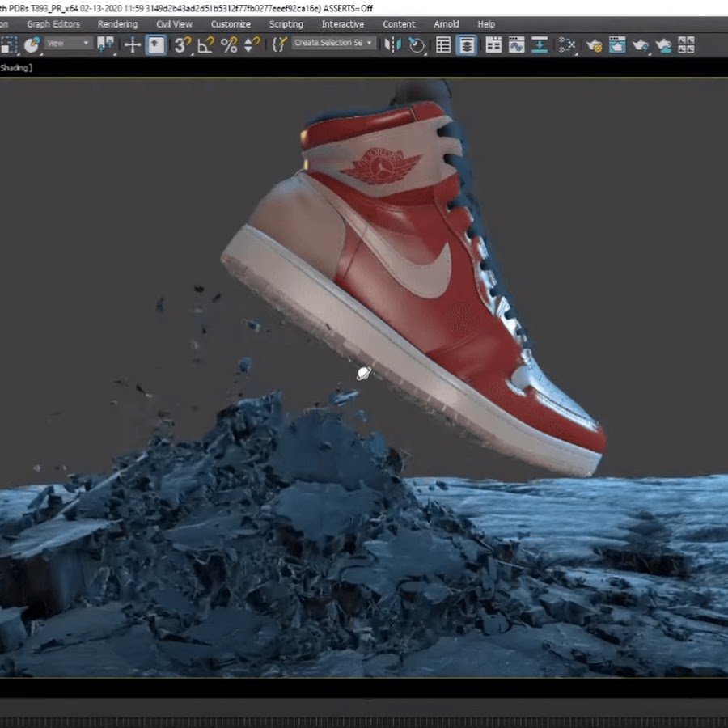Open the Scripting menu
The width and height of the screenshot is (728, 728).
click(286, 24)
